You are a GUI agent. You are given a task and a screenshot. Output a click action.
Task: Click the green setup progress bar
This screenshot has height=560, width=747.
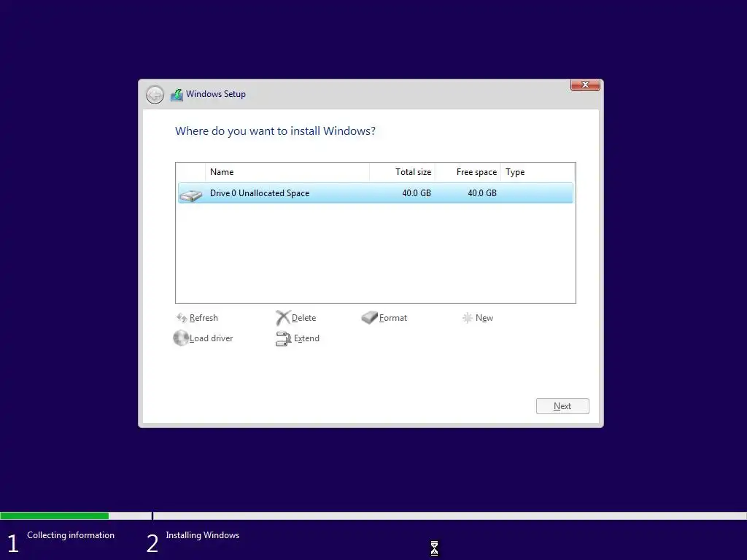tap(54, 516)
